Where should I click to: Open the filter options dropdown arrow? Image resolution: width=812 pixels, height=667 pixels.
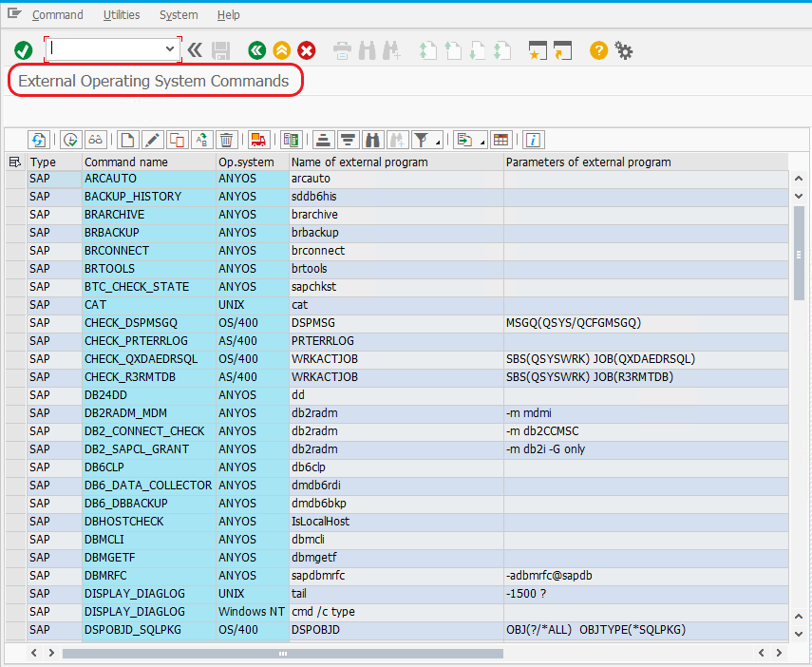[438, 142]
